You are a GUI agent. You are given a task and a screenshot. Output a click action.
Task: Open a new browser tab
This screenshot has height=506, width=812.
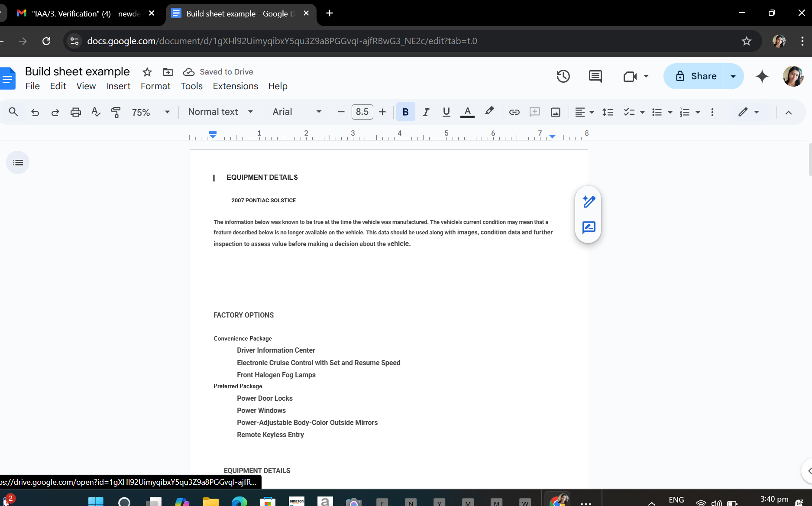[330, 13]
